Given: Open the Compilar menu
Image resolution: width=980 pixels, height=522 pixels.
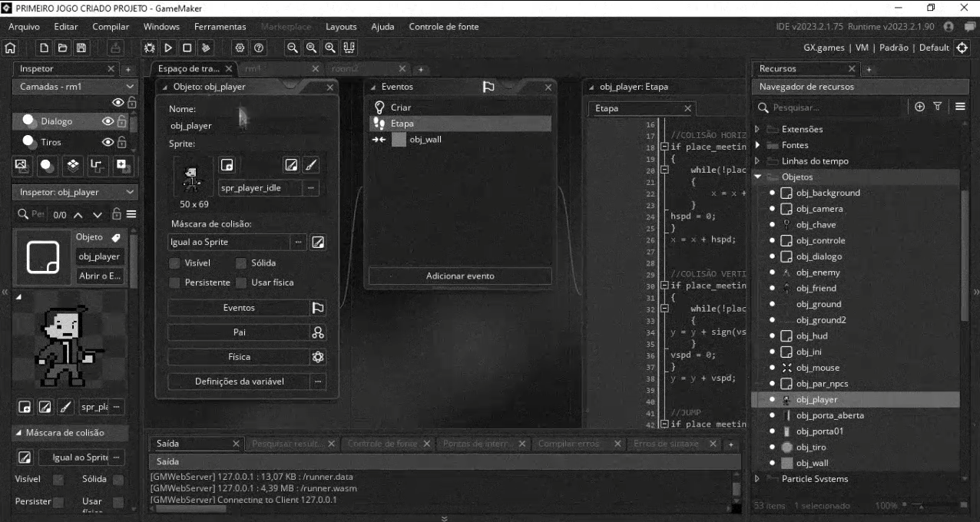Looking at the screenshot, I should (x=111, y=27).
